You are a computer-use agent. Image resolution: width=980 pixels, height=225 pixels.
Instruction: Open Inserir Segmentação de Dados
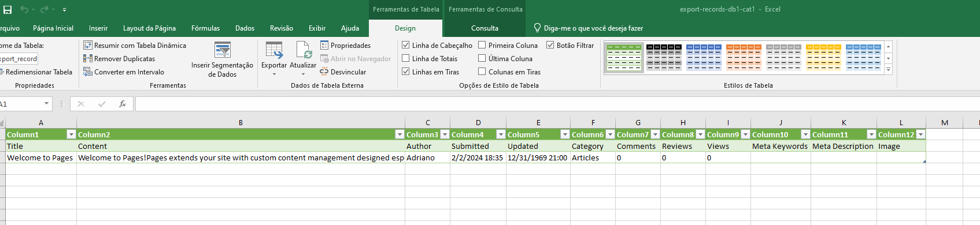[x=223, y=59]
